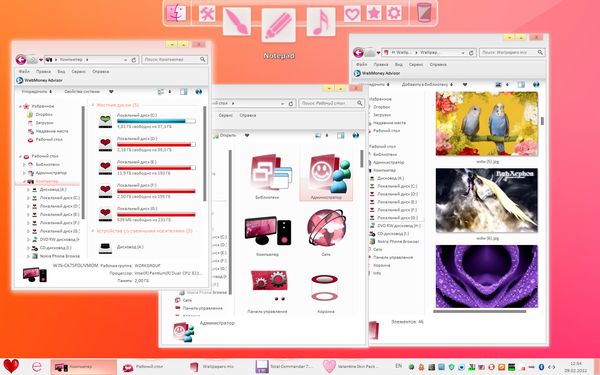Toggle preview pane in the desktop window
The width and height of the screenshot is (600, 375).
click(341, 135)
